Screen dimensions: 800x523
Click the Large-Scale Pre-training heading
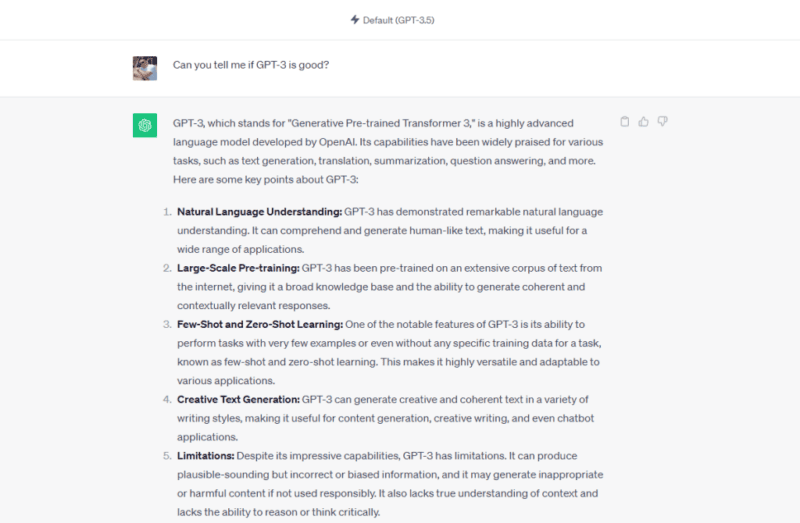(x=238, y=268)
